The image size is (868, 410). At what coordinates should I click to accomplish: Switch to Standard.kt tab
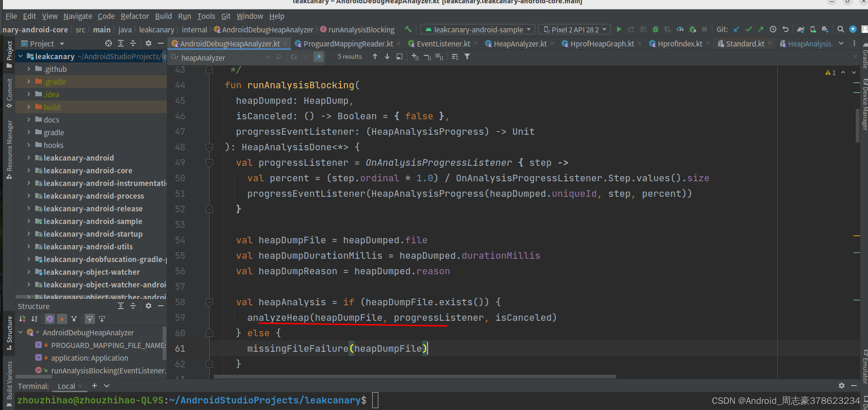744,44
